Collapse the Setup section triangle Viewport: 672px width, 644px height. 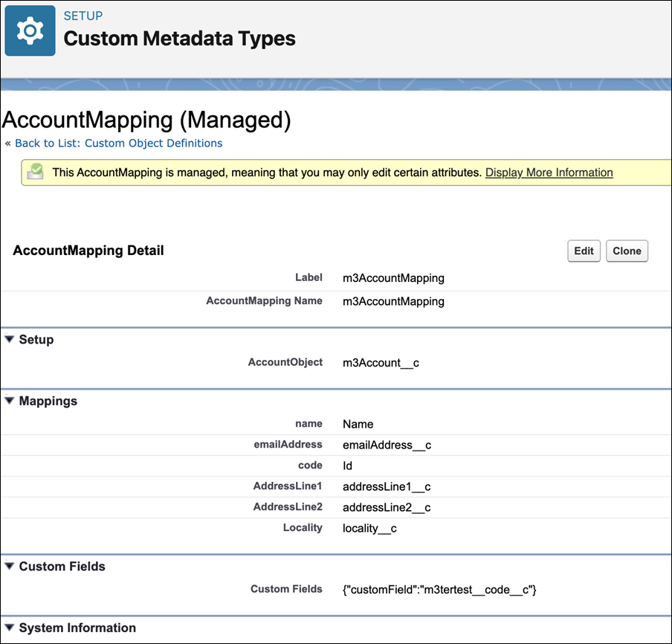click(x=10, y=339)
